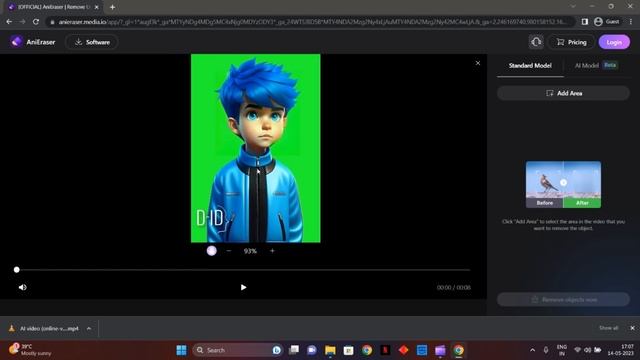This screenshot has width=640, height=360.
Task: Close the AniEraser browser tab
Action: pyautogui.click(x=96, y=7)
